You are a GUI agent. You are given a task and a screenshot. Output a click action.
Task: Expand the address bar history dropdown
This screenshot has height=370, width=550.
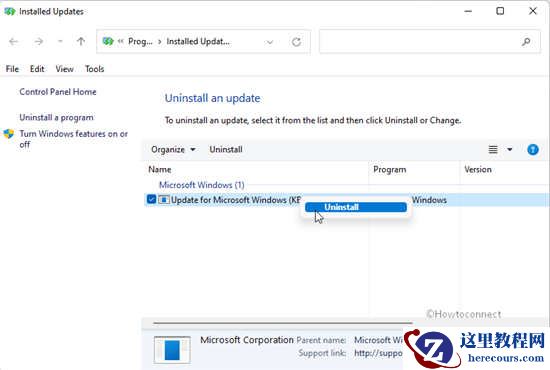click(269, 42)
